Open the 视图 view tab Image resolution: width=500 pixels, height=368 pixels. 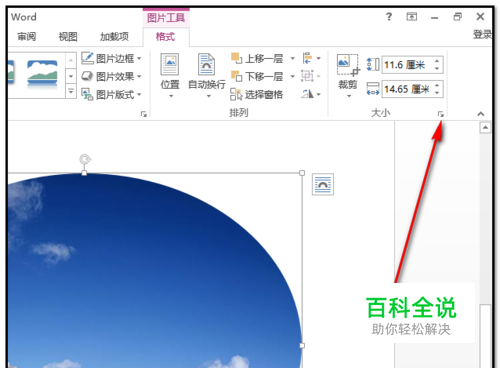(68, 36)
